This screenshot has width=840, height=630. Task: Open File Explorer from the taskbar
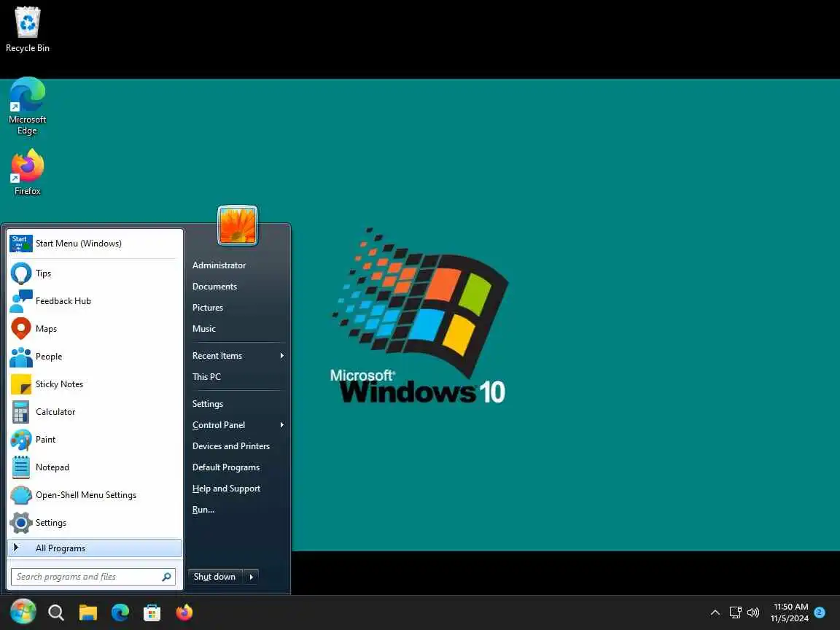(x=87, y=612)
